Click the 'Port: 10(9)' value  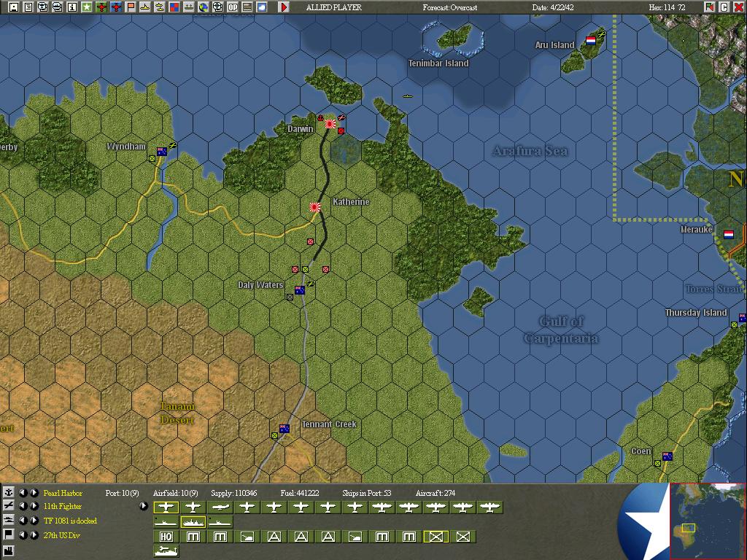122,493
